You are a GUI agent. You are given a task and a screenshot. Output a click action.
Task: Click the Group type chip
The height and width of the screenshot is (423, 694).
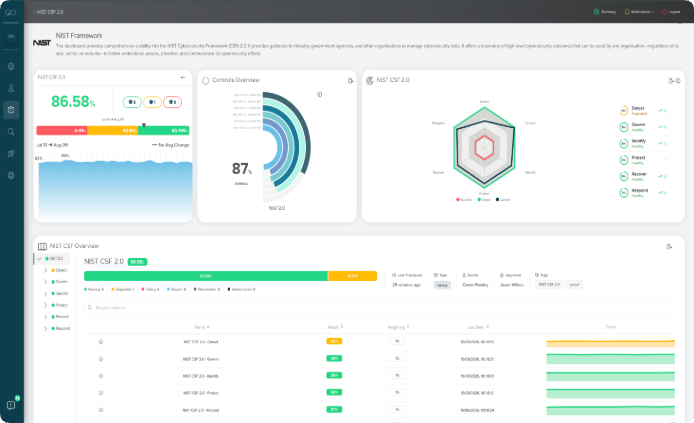pos(443,285)
